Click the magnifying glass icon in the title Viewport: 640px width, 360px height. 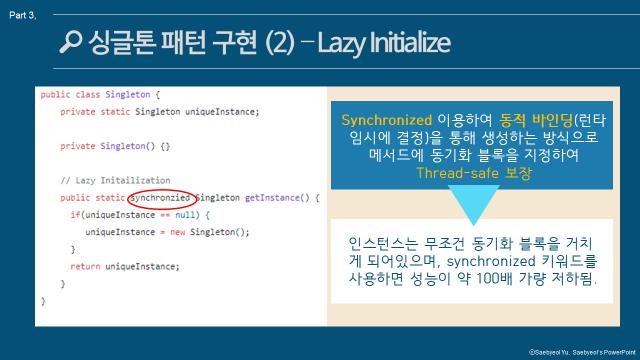click(71, 42)
